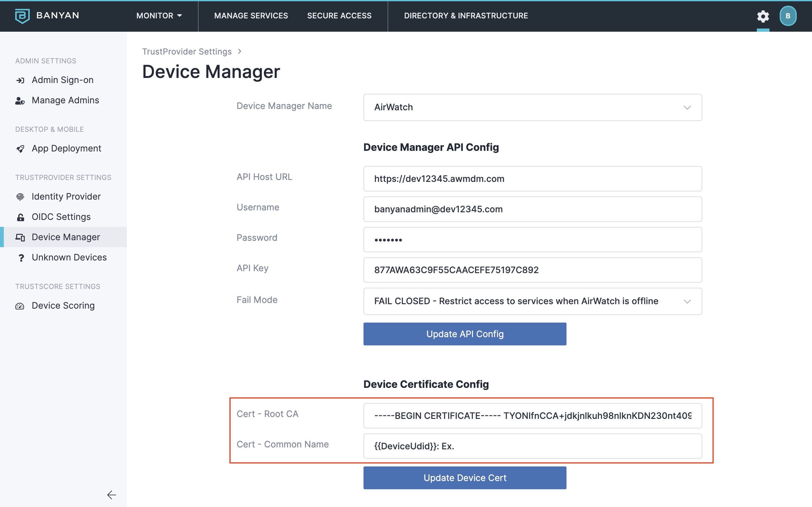Switch to the SECURE ACCESS tab
812x507 pixels.
339,16
